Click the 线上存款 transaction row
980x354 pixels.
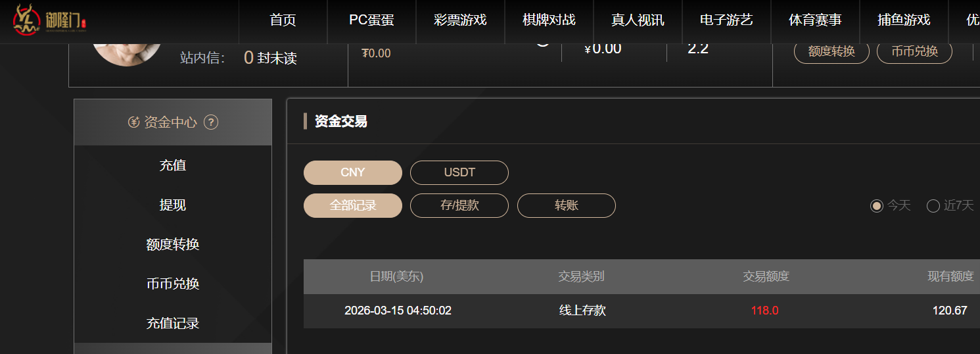[x=582, y=311]
